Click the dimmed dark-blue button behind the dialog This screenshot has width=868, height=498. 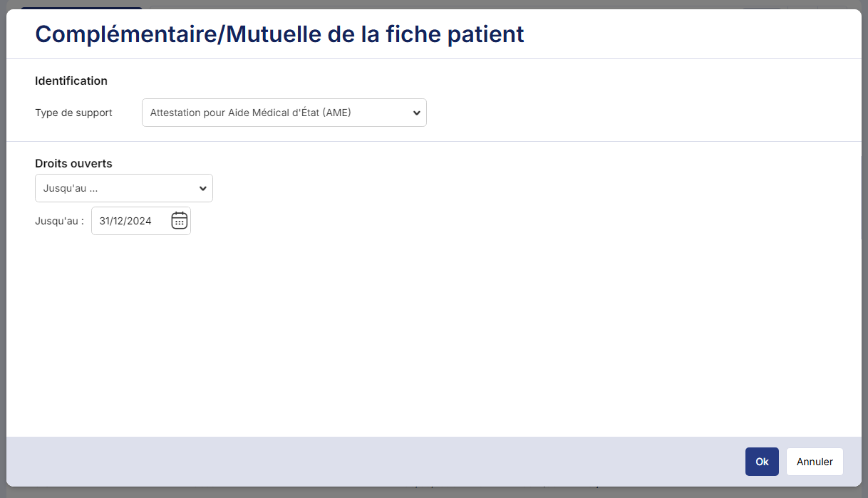tap(81, 7)
